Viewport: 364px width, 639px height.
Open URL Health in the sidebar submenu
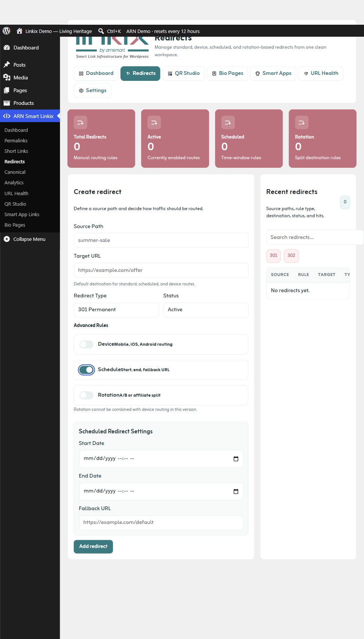coord(16,193)
